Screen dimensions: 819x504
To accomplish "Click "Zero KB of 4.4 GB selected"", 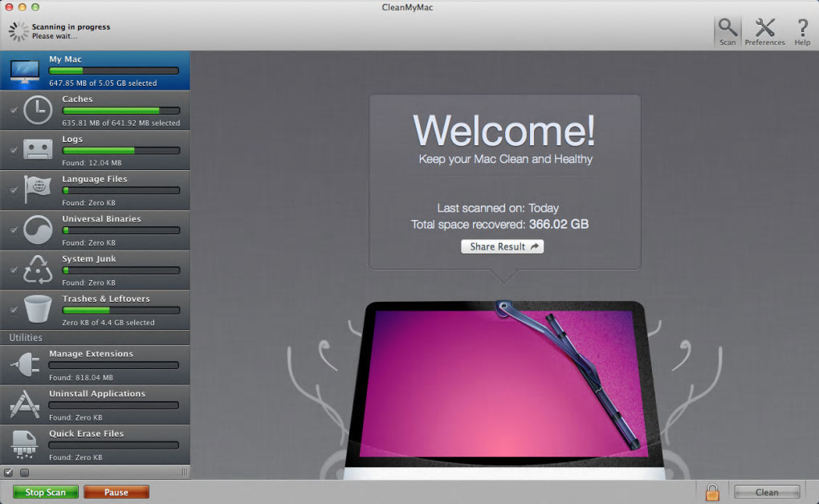I will (108, 323).
